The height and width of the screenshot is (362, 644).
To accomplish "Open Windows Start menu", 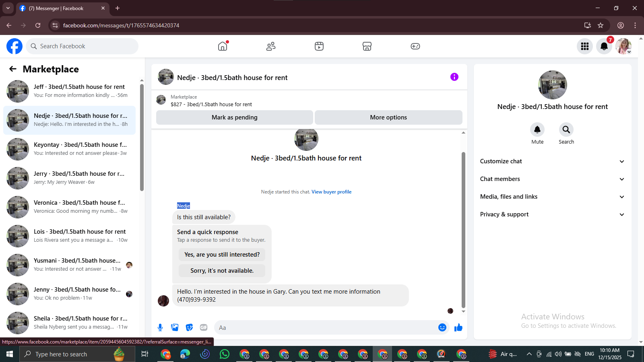I will [x=10, y=354].
